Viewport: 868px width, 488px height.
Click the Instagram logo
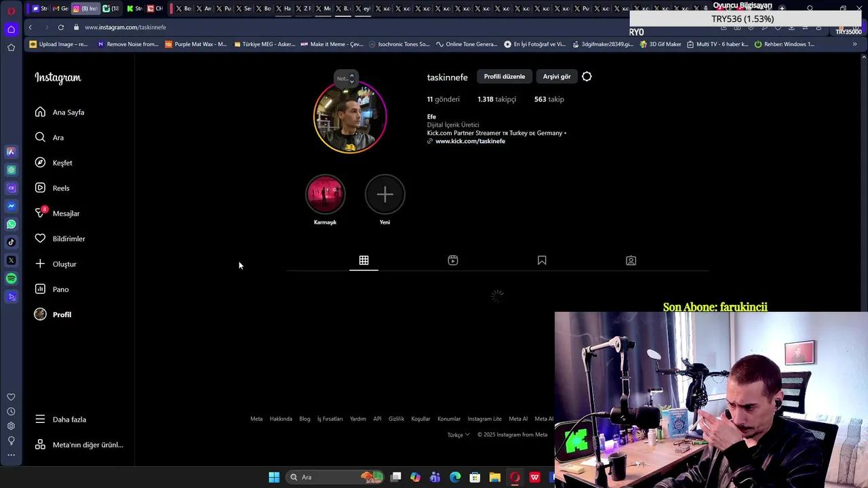coord(58,78)
